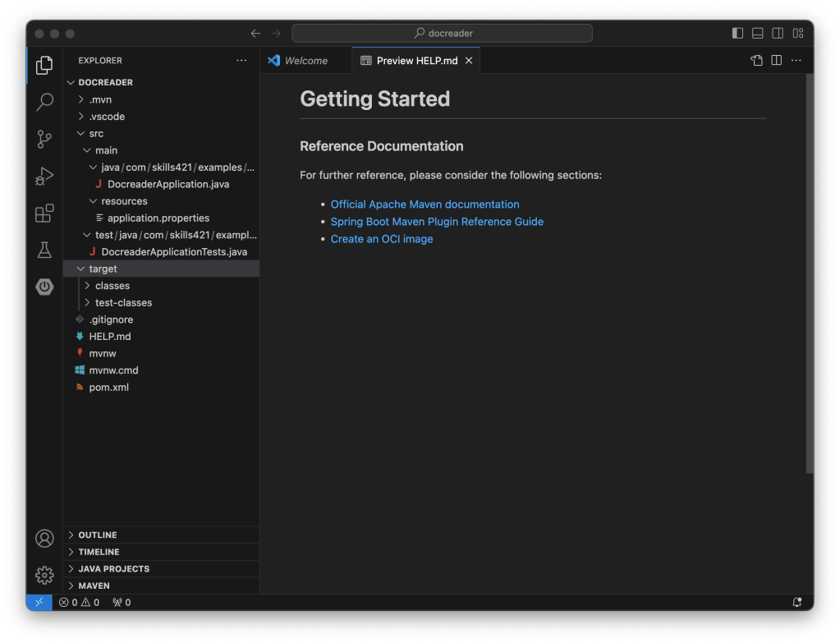The height and width of the screenshot is (643, 840).
Task: Click the docreader command center search box
Action: pyautogui.click(x=442, y=34)
